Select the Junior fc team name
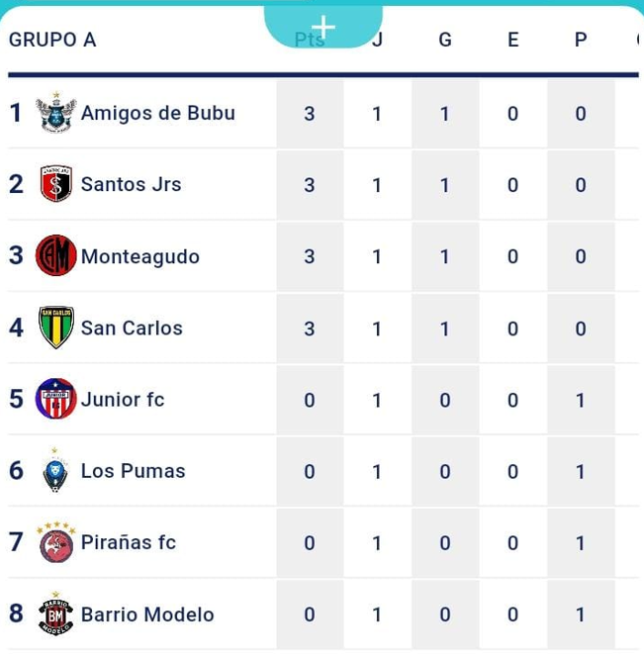Screen dimensions: 644x663 click(x=123, y=399)
